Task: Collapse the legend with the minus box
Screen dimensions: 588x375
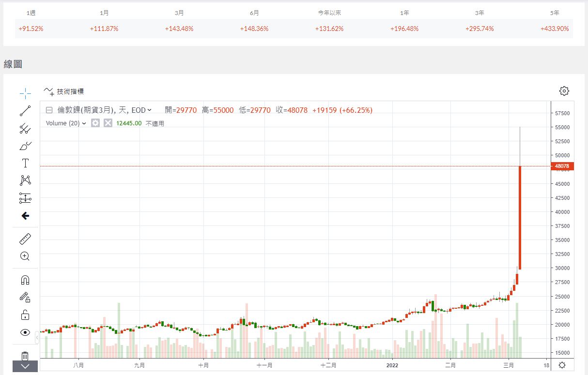Action: 49,110
